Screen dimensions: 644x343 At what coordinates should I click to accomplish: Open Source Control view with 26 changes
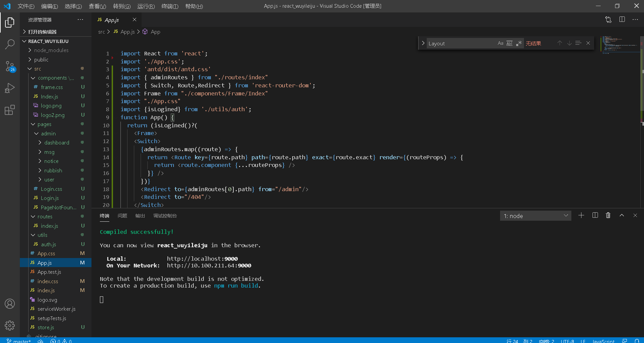point(10,66)
